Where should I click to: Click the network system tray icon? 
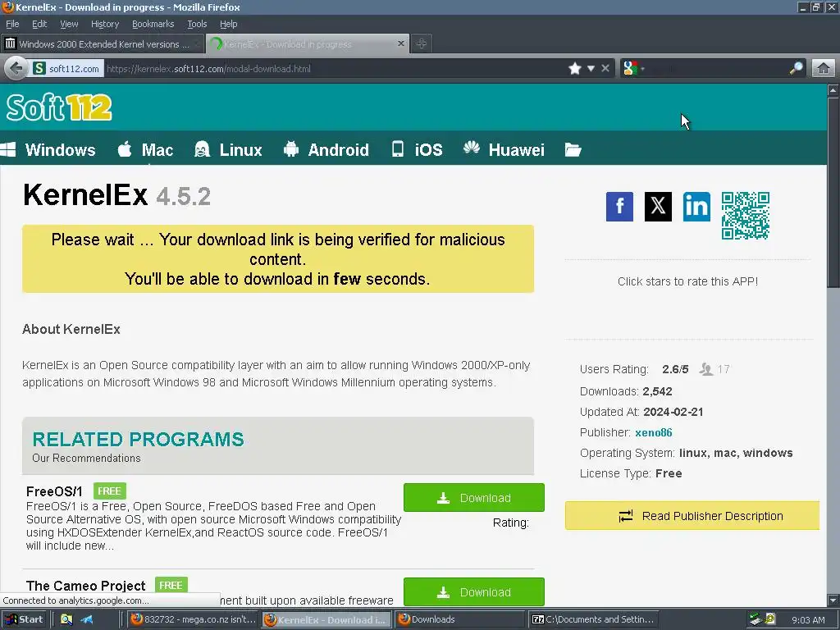756,620
